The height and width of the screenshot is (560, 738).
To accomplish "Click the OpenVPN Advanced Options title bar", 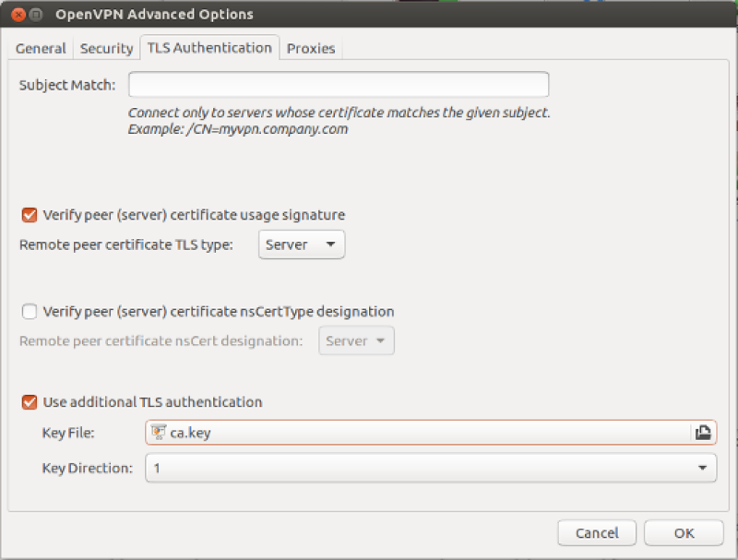I will [369, 15].
